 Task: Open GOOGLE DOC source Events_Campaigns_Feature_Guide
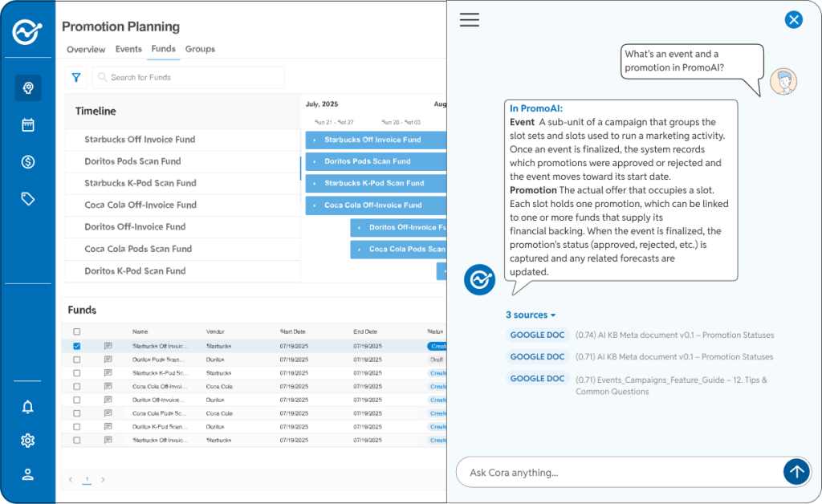point(537,378)
